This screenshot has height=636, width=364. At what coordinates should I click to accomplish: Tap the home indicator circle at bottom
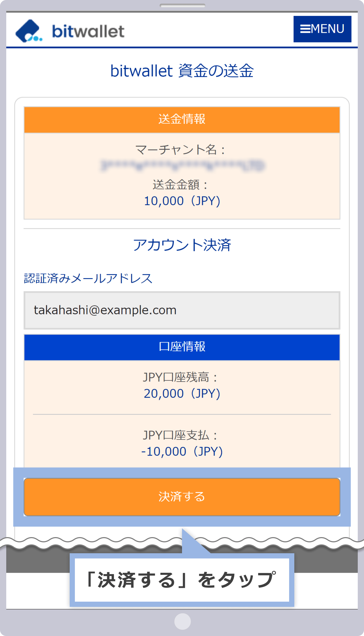(x=182, y=622)
